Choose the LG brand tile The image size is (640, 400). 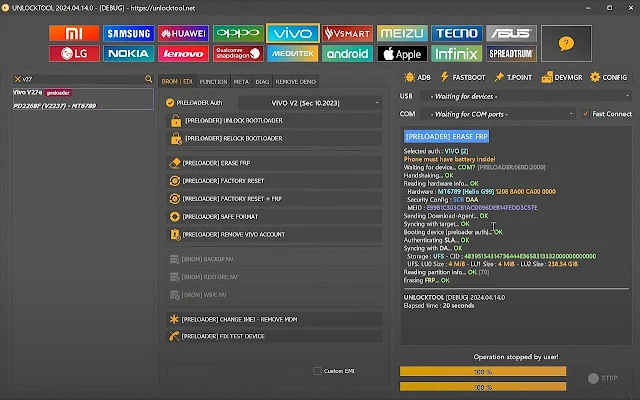click(x=74, y=53)
